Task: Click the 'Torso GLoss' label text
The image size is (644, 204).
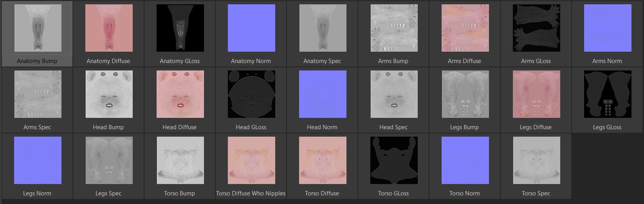Action: pyautogui.click(x=393, y=193)
